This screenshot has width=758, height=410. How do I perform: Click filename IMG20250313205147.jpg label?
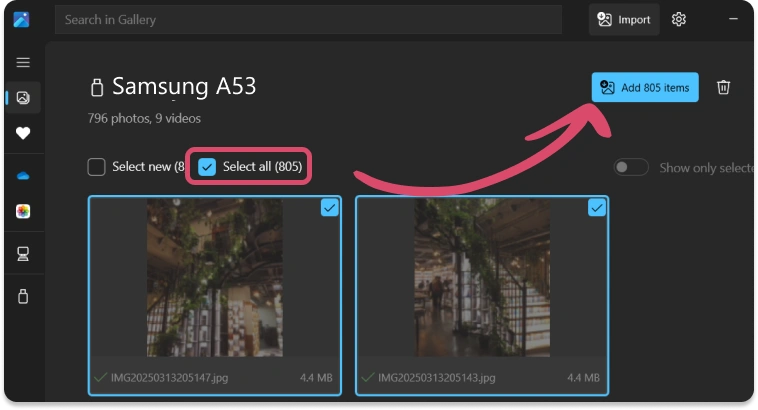pos(169,378)
